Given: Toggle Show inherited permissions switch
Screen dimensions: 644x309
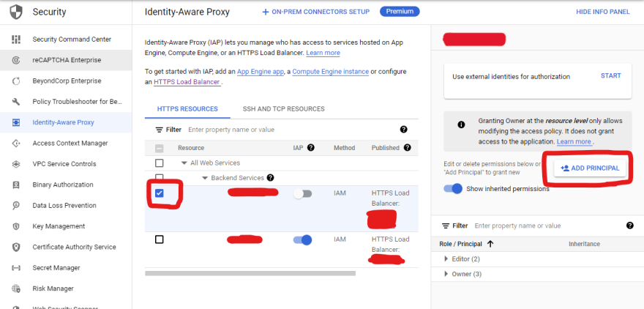Looking at the screenshot, I should [x=453, y=189].
